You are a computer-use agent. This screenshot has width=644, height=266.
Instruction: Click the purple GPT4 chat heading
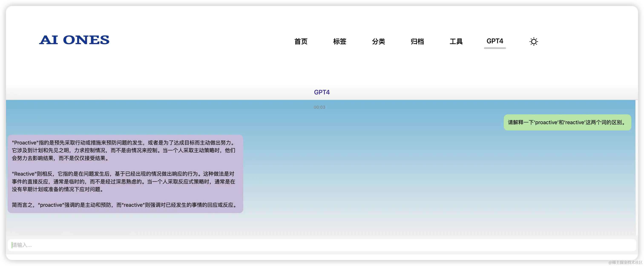(322, 92)
